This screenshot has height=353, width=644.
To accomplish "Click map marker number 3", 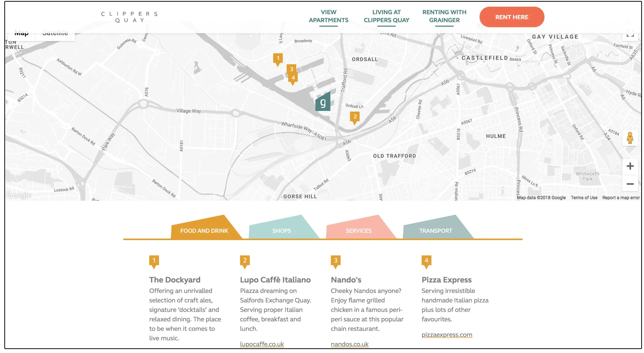I will (x=291, y=69).
